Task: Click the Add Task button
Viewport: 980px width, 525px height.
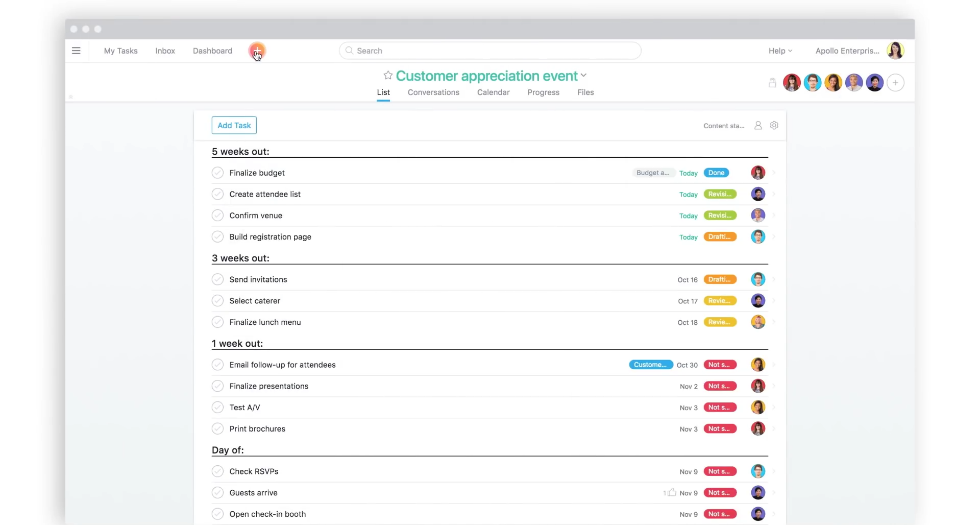Action: (234, 126)
